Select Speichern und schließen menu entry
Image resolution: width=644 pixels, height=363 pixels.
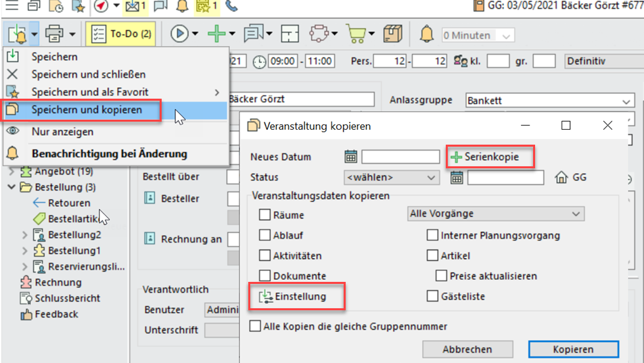click(x=88, y=74)
